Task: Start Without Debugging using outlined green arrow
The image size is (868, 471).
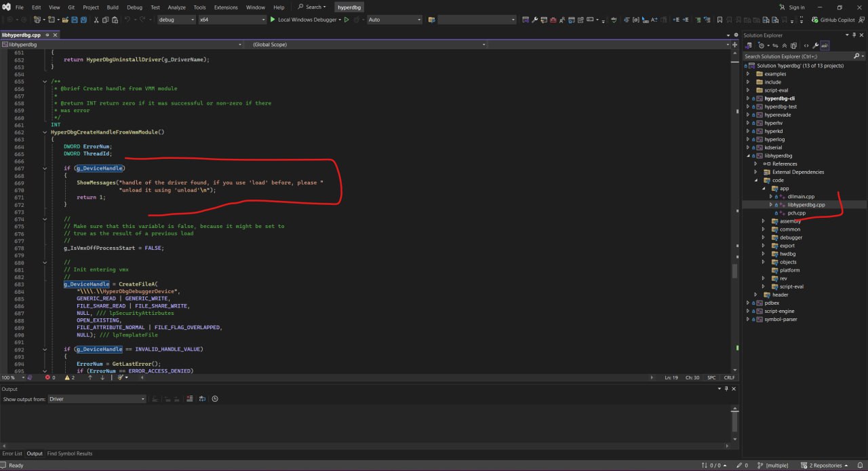Action: (x=347, y=20)
